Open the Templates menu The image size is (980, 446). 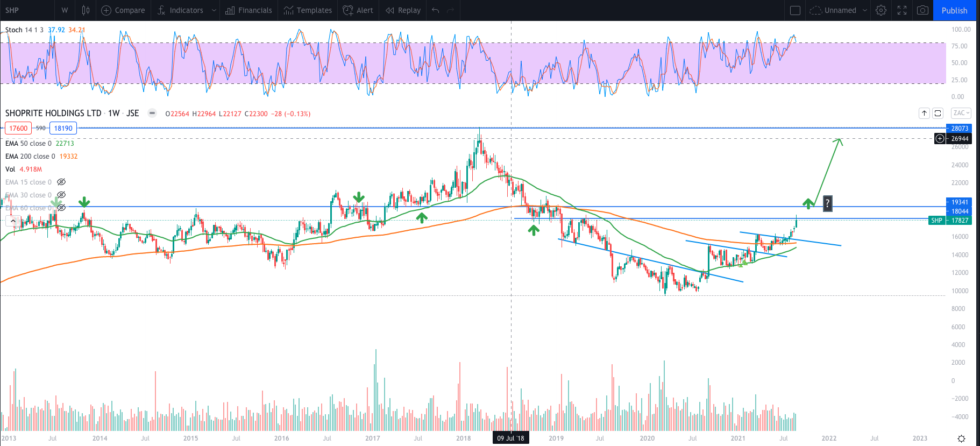(308, 10)
